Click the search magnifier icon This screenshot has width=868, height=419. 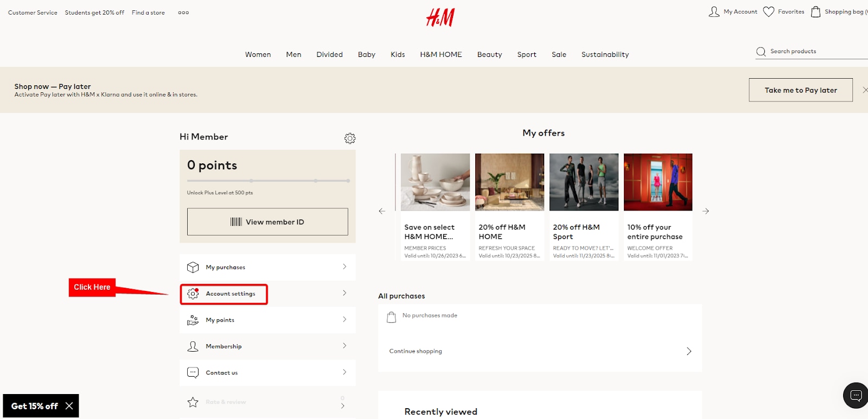click(761, 52)
